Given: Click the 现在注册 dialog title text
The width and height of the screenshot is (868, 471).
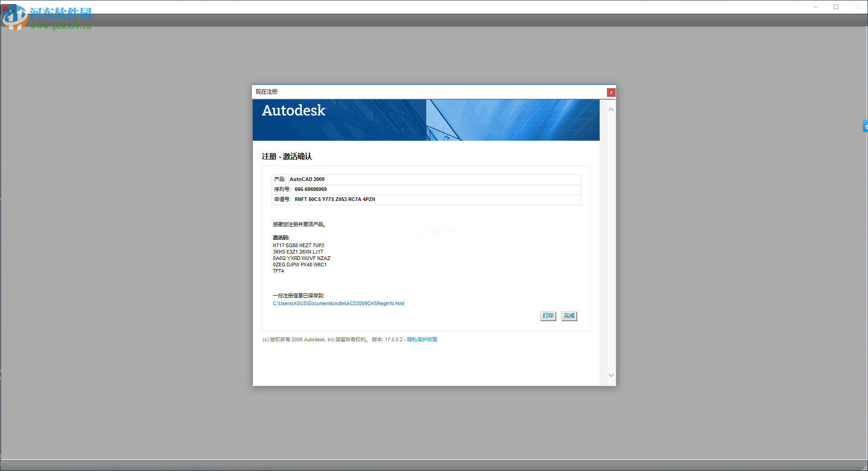Looking at the screenshot, I should tap(267, 92).
